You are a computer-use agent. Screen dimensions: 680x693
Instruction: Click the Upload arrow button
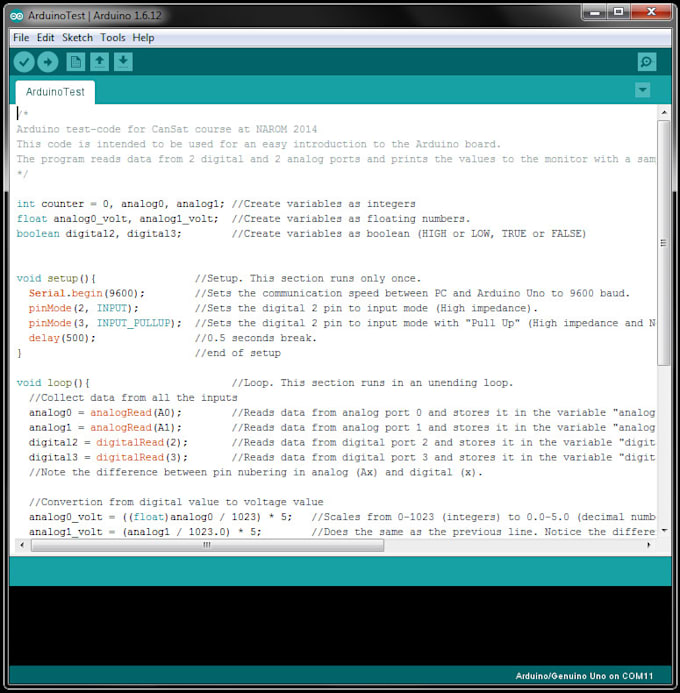pyautogui.click(x=48, y=62)
